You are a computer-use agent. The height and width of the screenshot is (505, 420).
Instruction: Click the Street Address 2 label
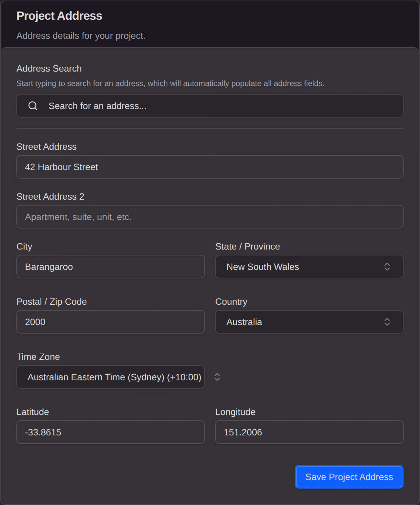coord(51,196)
